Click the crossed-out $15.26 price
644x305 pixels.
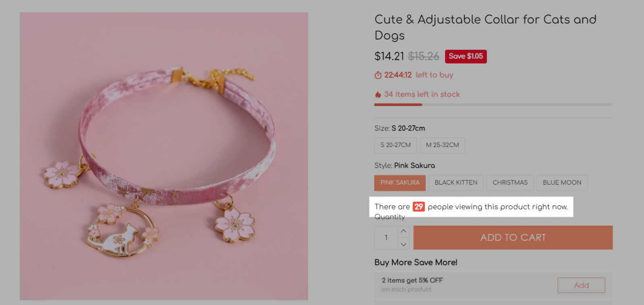tap(423, 56)
